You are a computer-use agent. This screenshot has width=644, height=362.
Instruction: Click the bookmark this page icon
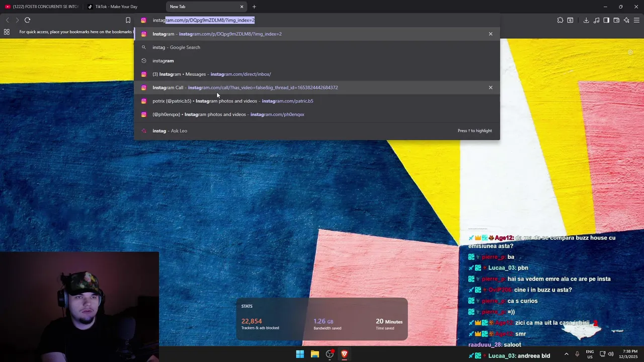tap(128, 20)
